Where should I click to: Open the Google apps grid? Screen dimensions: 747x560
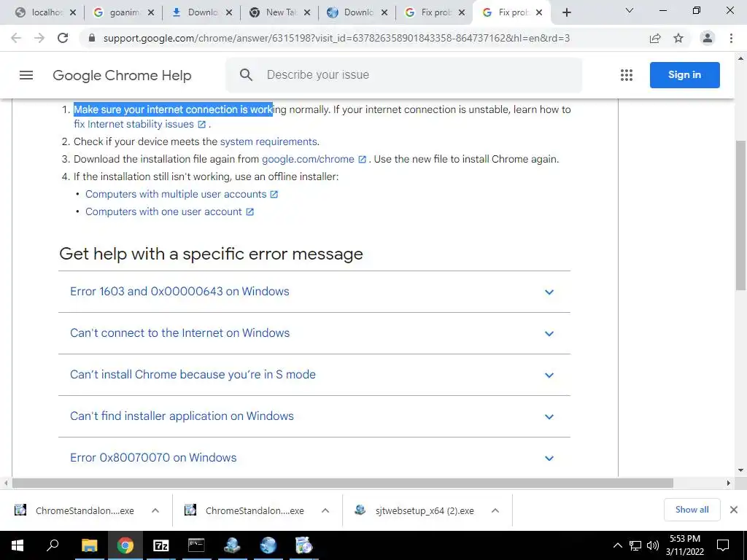tap(627, 75)
